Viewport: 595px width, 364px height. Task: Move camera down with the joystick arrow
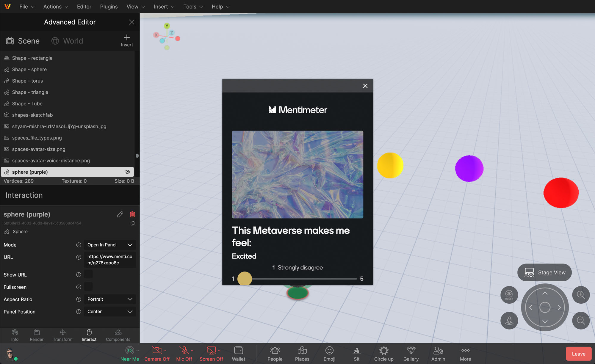click(x=545, y=321)
